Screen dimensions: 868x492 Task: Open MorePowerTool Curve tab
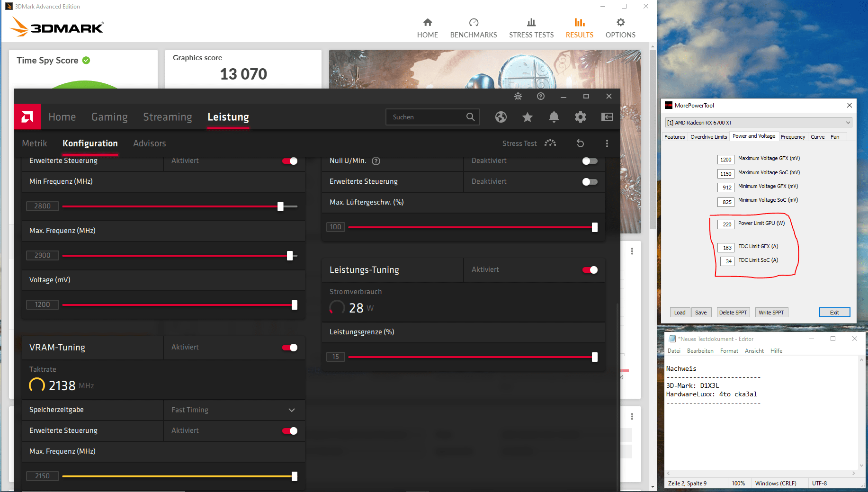coord(817,137)
